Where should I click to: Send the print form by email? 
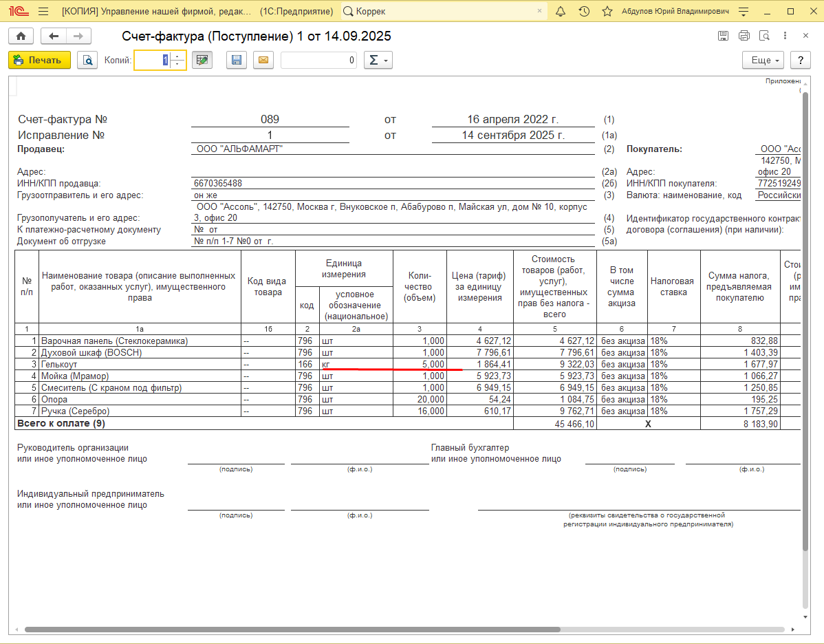(263, 60)
